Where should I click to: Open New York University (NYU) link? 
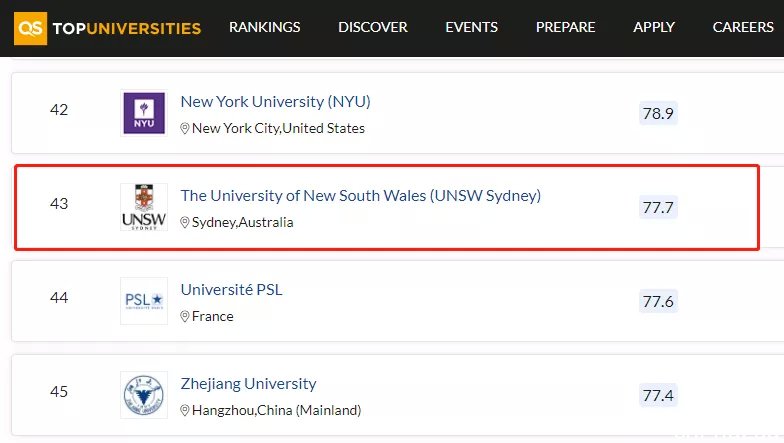(276, 102)
